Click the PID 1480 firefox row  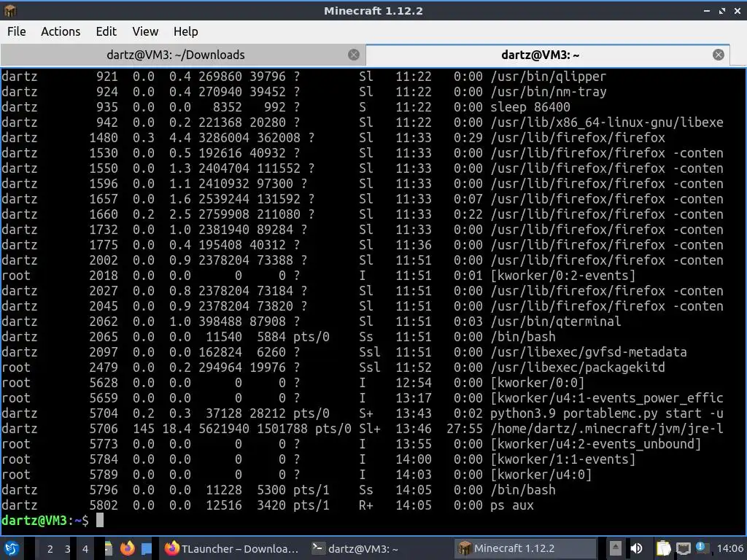[333, 138]
